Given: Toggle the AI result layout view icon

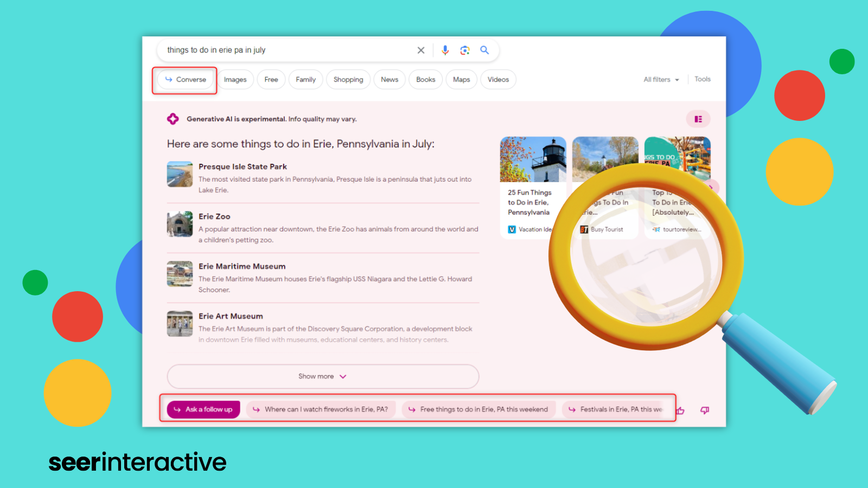Looking at the screenshot, I should click(698, 119).
